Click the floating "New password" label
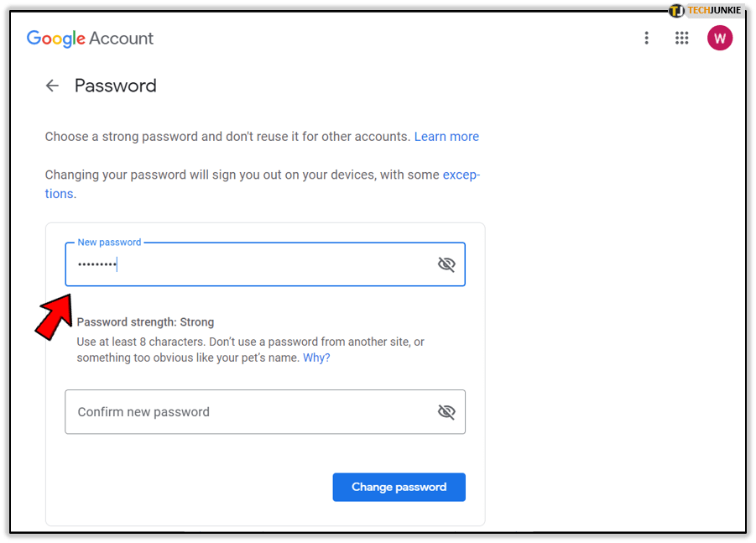This screenshot has width=756, height=543. tap(109, 243)
